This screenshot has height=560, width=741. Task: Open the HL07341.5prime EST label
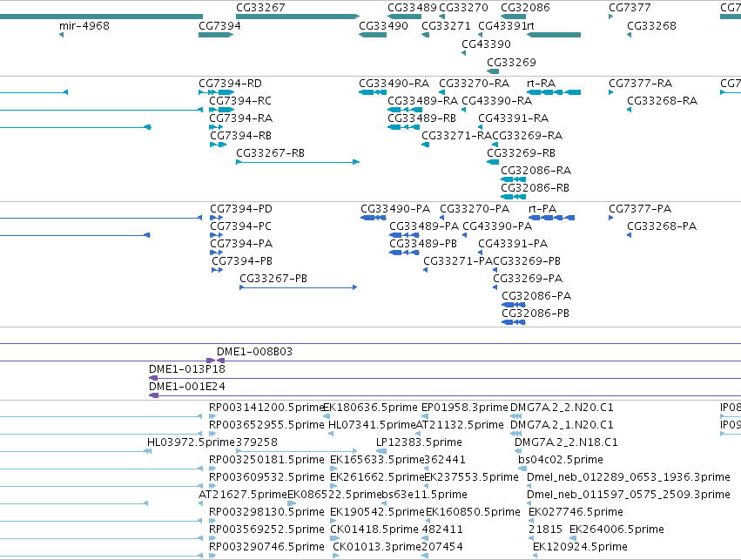(372, 425)
